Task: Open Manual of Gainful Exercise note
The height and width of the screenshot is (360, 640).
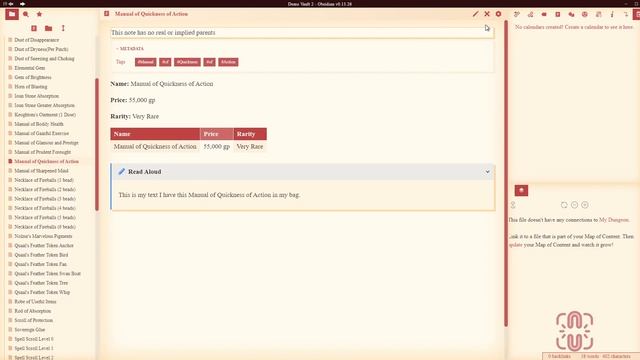Action: [42, 133]
